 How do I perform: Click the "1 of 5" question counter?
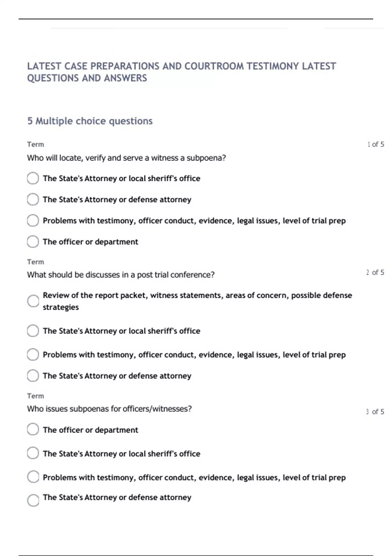[x=376, y=144]
